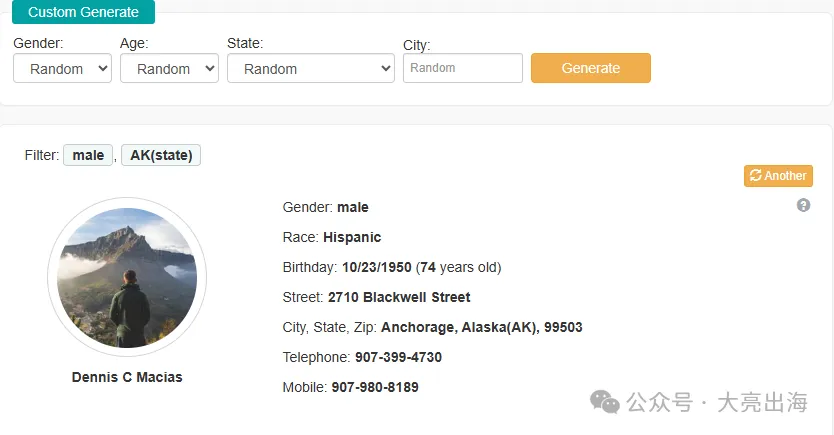This screenshot has width=834, height=435.
Task: Click the Gender value male in details
Action: tap(353, 207)
